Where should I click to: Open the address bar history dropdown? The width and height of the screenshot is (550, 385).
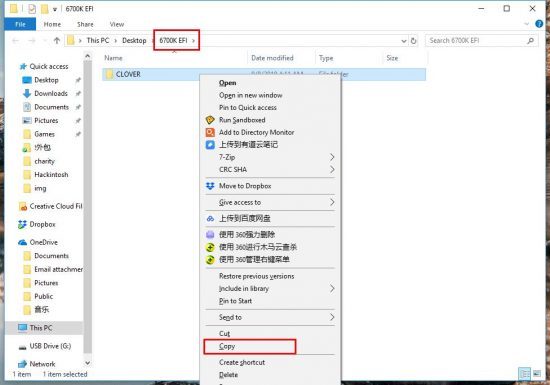click(x=404, y=41)
